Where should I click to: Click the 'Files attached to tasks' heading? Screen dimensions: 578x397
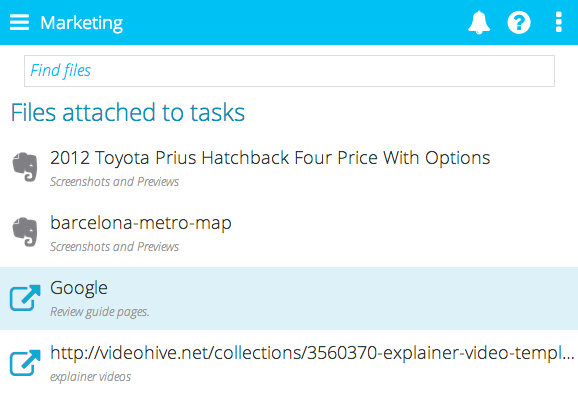coord(128,112)
